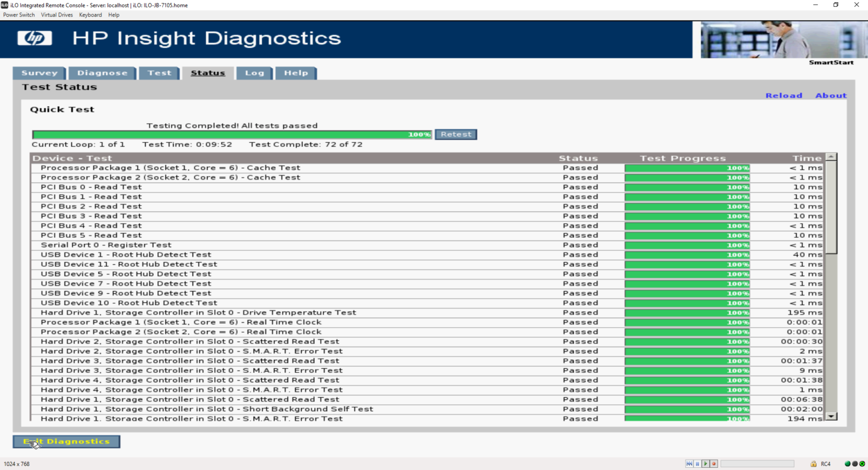The width and height of the screenshot is (868, 470).
Task: Click the rightmost power status indicator
Action: [862, 464]
